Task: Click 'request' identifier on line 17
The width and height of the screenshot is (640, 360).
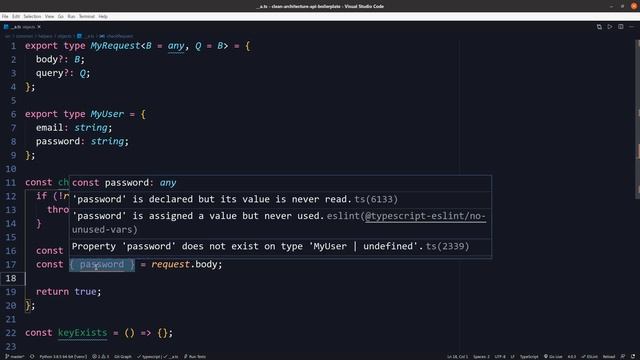Action: pyautogui.click(x=171, y=264)
